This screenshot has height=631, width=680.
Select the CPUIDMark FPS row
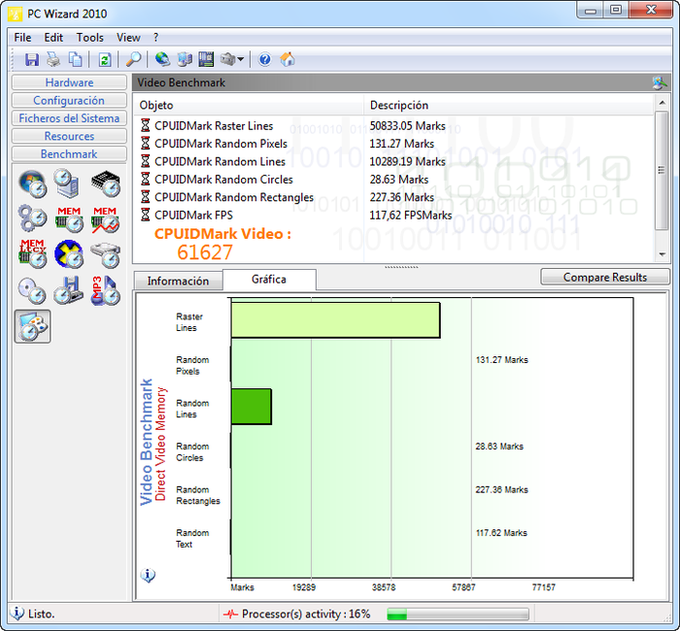point(394,215)
